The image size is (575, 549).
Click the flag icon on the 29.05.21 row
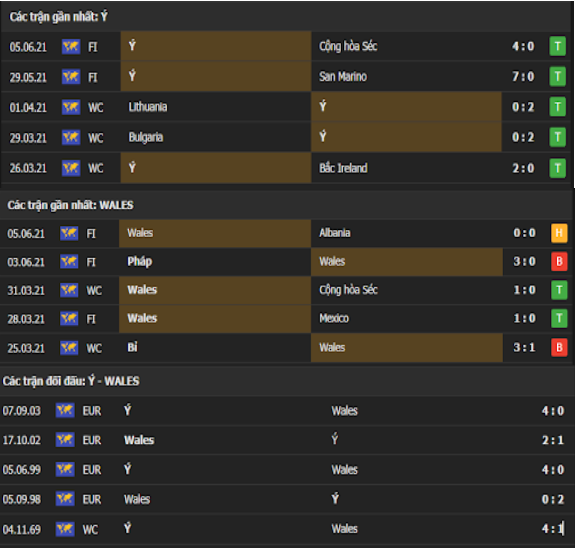click(71, 77)
